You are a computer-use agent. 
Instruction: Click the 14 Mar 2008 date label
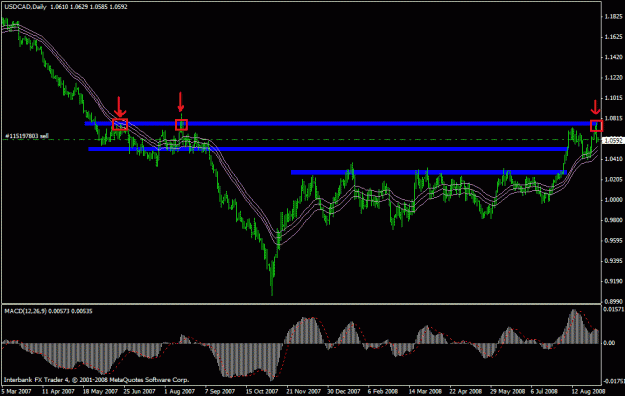(425, 391)
